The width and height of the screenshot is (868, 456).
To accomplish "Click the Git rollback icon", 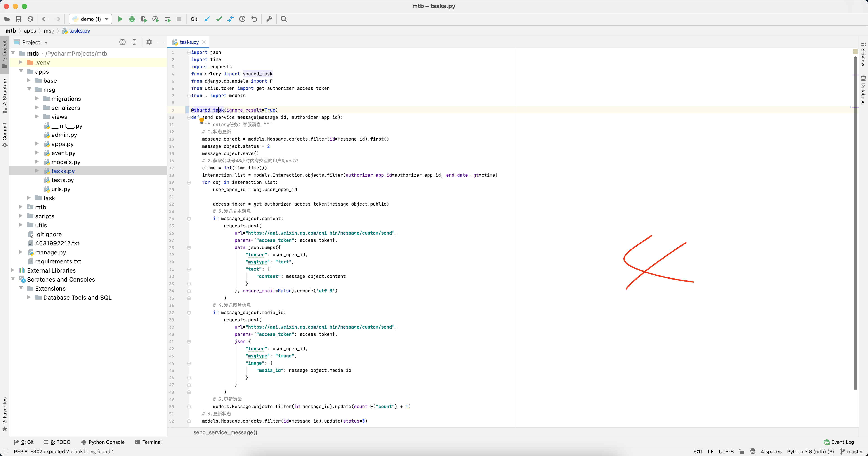I will click(x=254, y=19).
